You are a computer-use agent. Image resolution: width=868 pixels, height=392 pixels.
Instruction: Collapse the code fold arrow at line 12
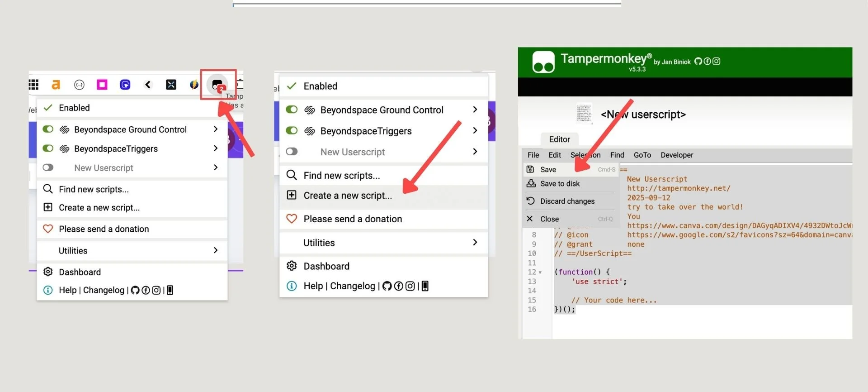pyautogui.click(x=540, y=272)
